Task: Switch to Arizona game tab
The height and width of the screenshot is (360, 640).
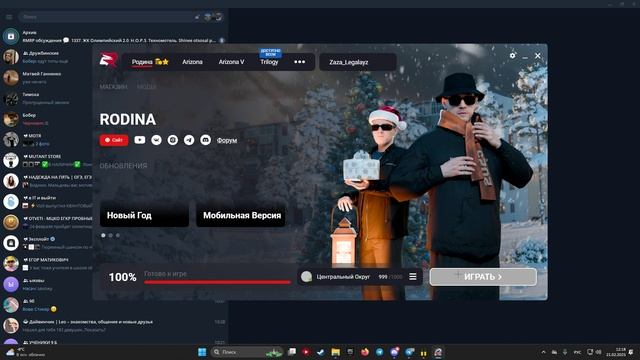Action: pos(192,62)
